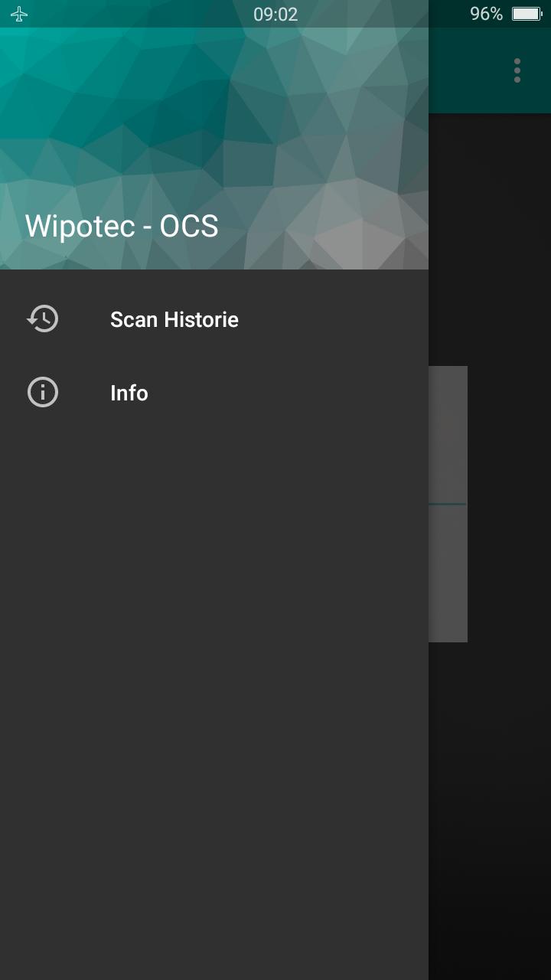Click the info circle icon

click(43, 392)
